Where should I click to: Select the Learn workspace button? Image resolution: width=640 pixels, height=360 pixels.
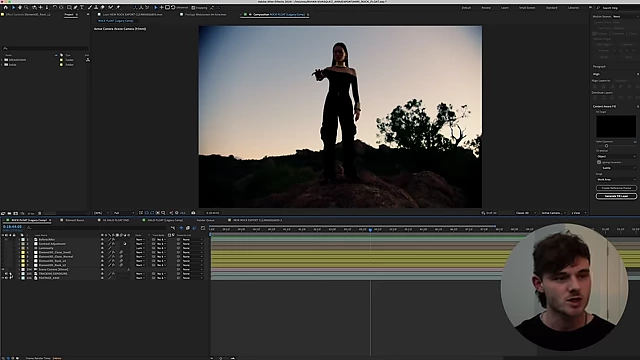[504, 8]
